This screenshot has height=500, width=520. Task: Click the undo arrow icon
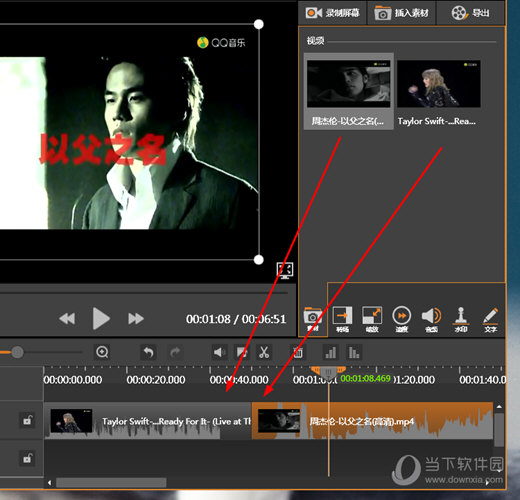[148, 352]
